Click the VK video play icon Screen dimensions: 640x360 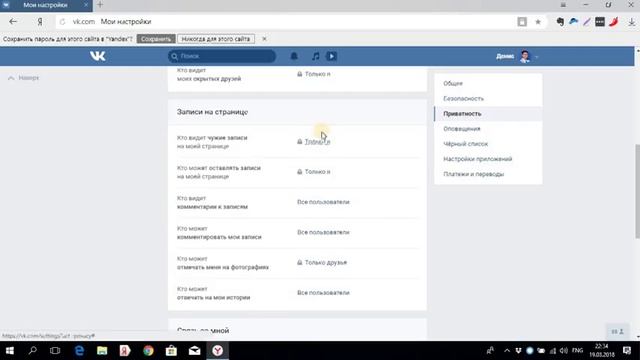(x=331, y=56)
